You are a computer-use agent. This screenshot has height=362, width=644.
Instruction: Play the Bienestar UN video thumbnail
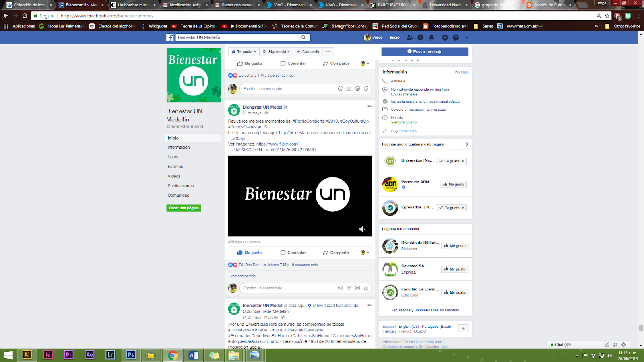[300, 196]
